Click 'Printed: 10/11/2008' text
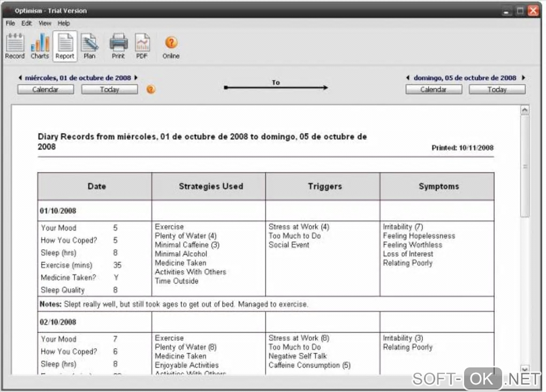 point(462,148)
